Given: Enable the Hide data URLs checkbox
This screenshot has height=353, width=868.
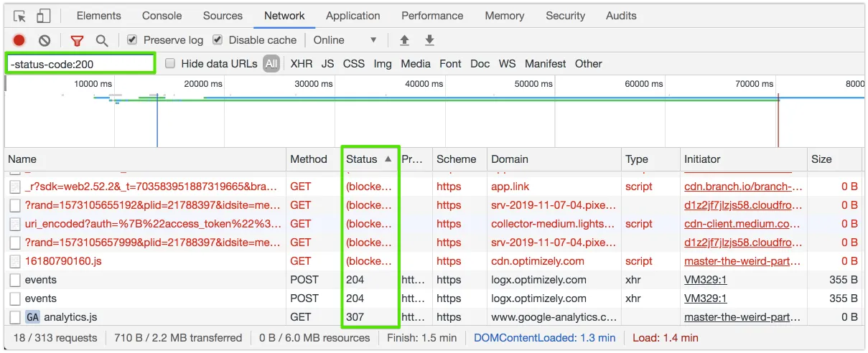Looking at the screenshot, I should point(170,64).
